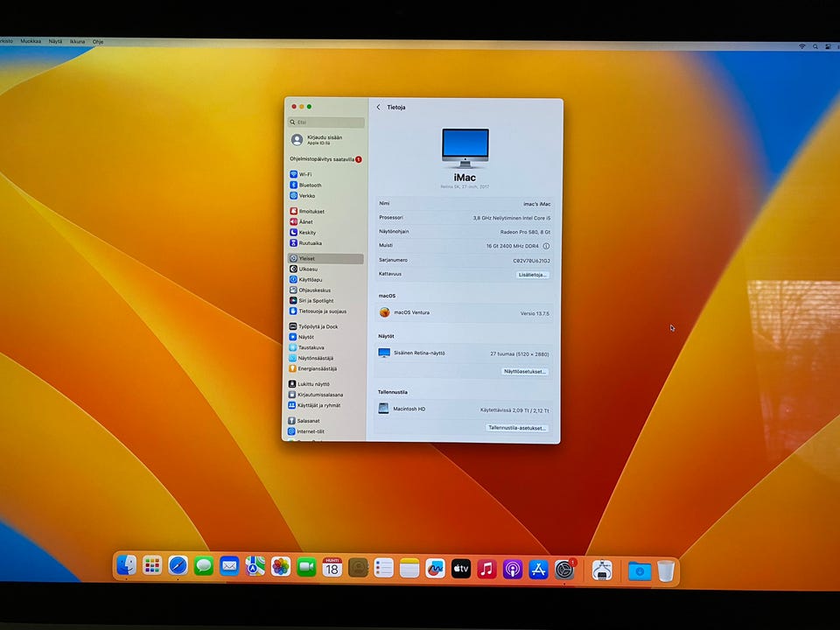Click Wi-Fi icon in menu bar

pos(802,46)
